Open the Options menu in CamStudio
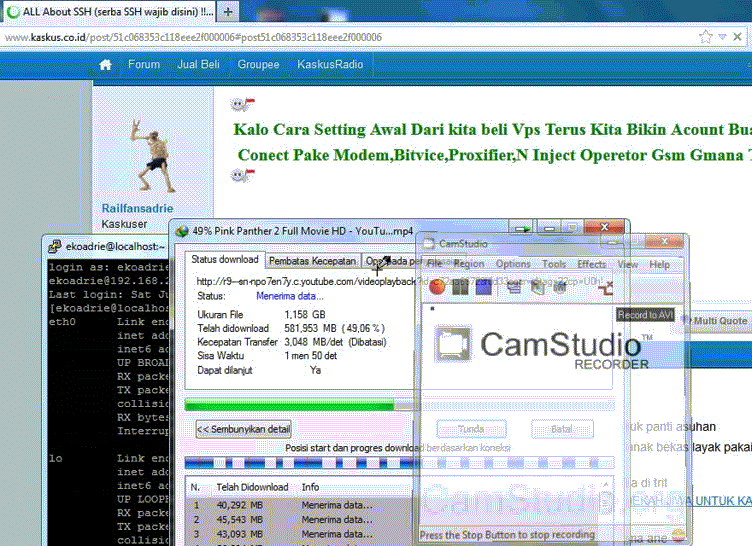Image resolution: width=752 pixels, height=546 pixels. pyautogui.click(x=513, y=264)
